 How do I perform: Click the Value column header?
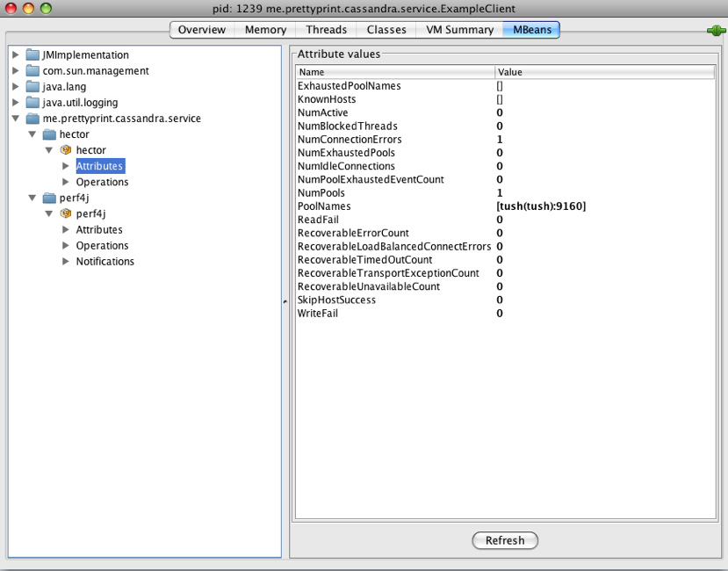coord(605,72)
